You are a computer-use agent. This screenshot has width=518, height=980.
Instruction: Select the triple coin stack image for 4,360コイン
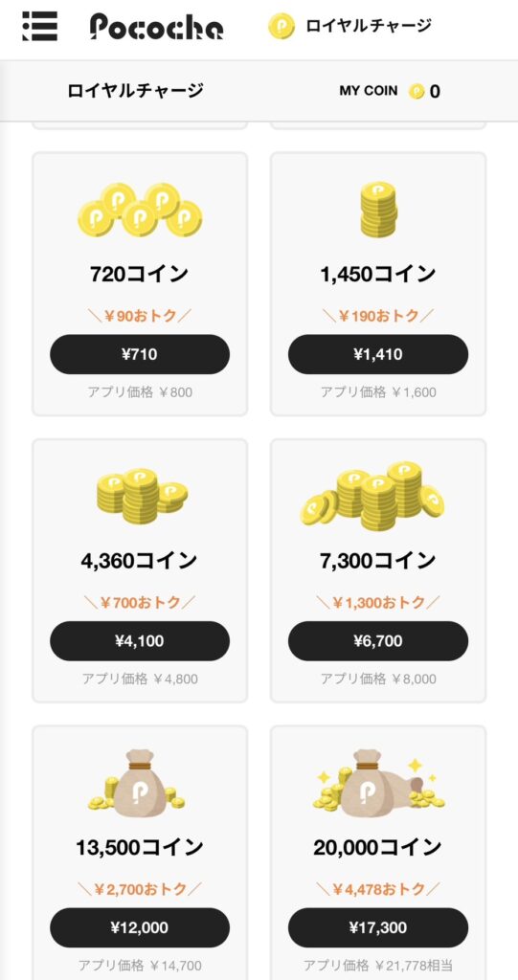[x=140, y=496]
